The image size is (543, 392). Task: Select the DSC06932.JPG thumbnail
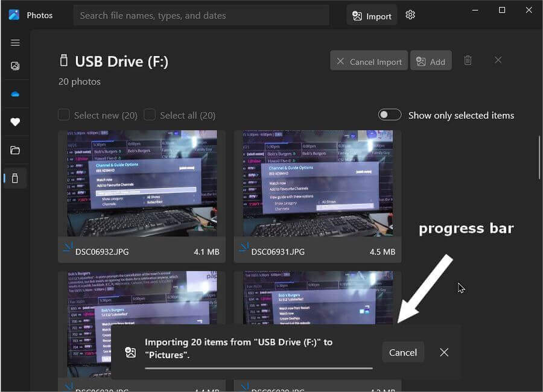[141, 183]
